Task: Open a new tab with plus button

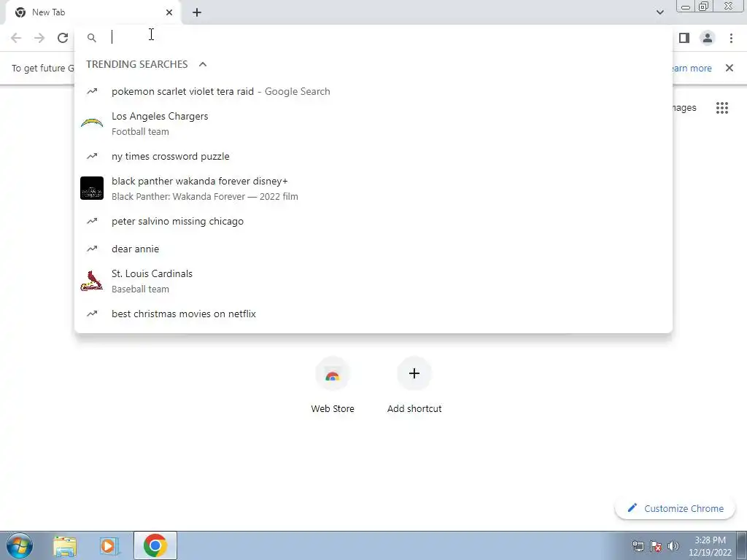Action: 197,12
